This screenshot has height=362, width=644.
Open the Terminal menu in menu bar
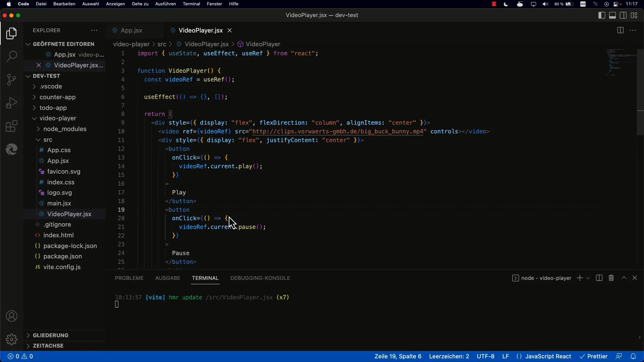tap(192, 4)
